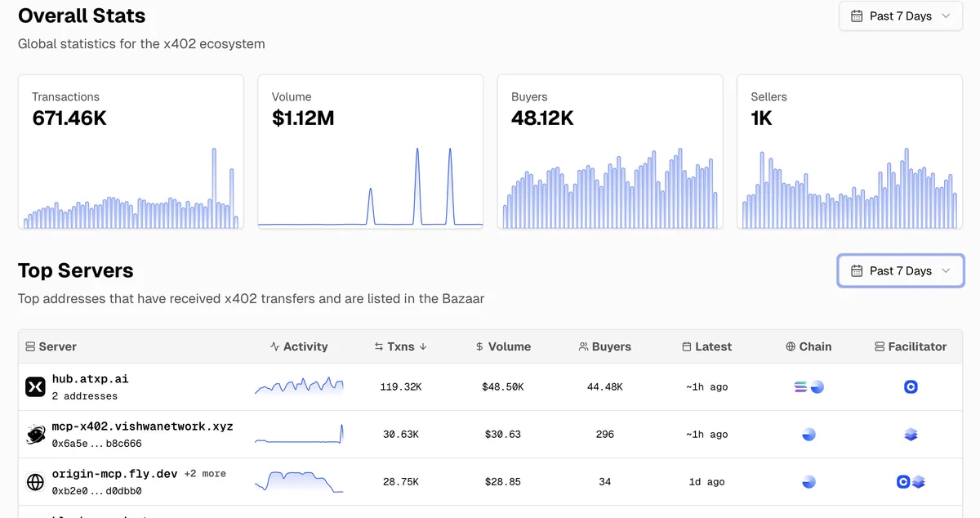Click the Base chain icon for hub.atxp.ai
Viewport: 980px width, 518px height.
point(817,386)
